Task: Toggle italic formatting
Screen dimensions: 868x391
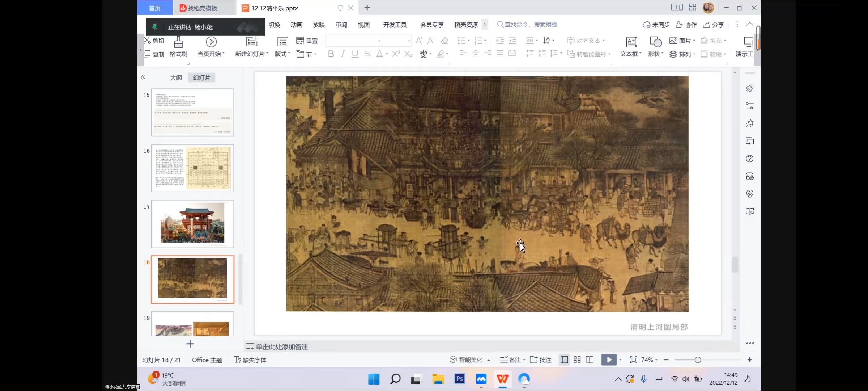Action: [x=343, y=54]
